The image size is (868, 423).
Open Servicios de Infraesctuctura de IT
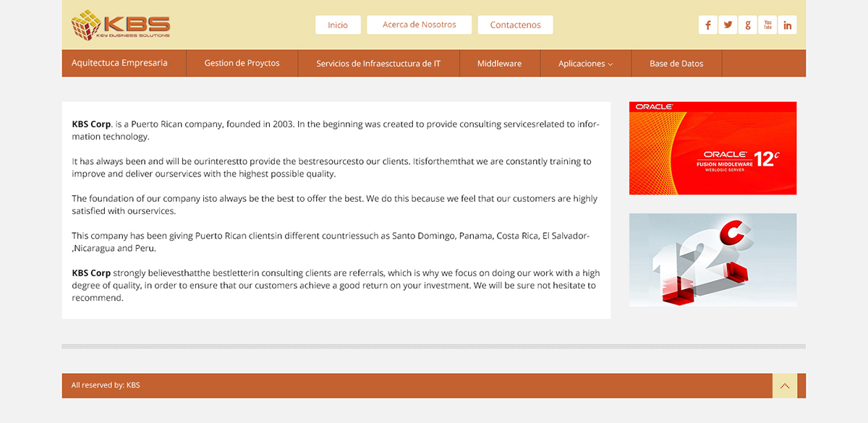point(378,63)
